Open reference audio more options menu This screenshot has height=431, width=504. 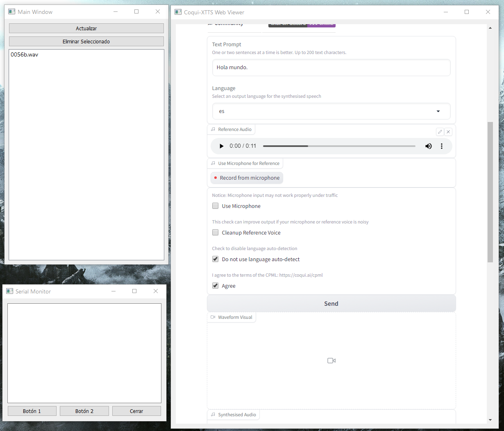(441, 146)
